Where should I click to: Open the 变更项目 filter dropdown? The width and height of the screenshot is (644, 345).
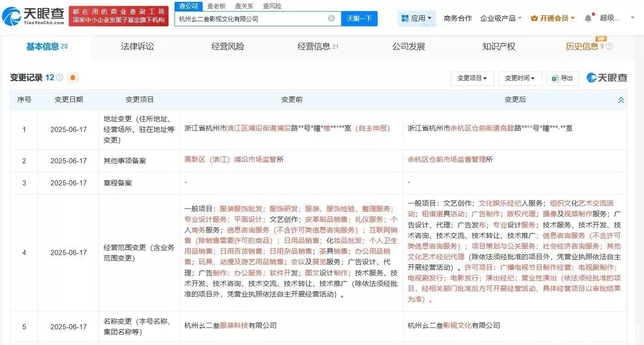point(472,78)
